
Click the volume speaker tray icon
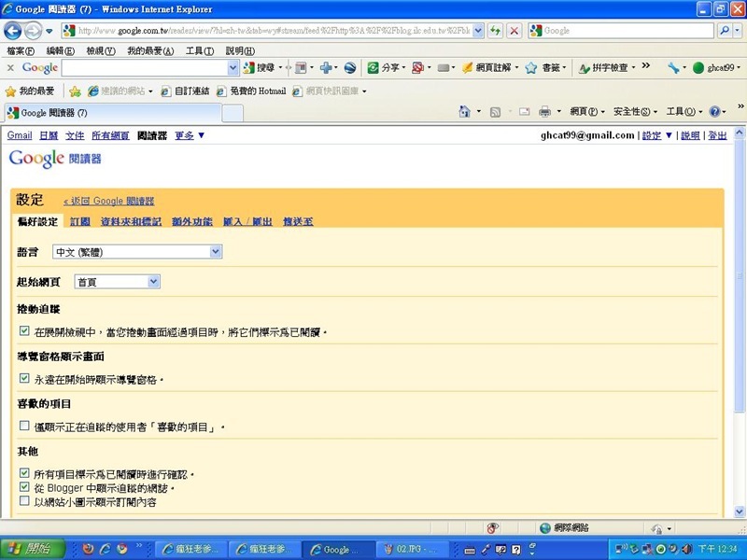point(686,549)
